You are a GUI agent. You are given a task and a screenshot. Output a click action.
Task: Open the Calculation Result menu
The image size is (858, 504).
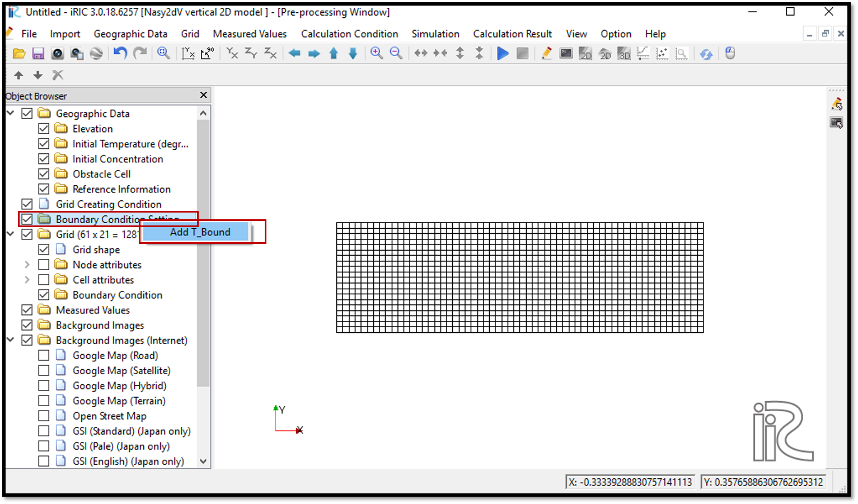[x=513, y=34]
